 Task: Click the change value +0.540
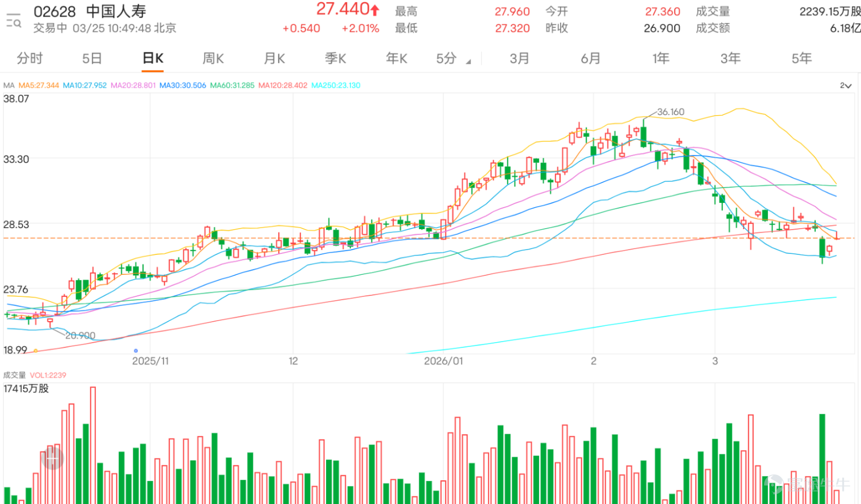[x=301, y=29]
